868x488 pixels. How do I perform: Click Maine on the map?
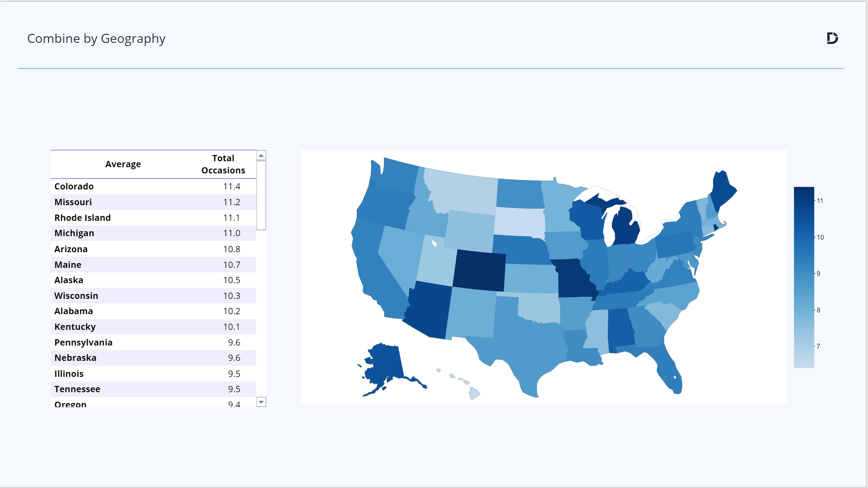pos(722,191)
